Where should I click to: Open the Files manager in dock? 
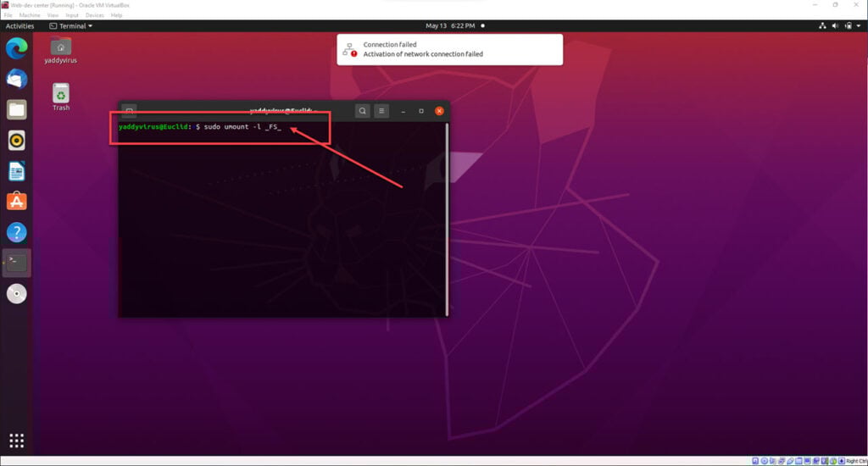pos(17,109)
